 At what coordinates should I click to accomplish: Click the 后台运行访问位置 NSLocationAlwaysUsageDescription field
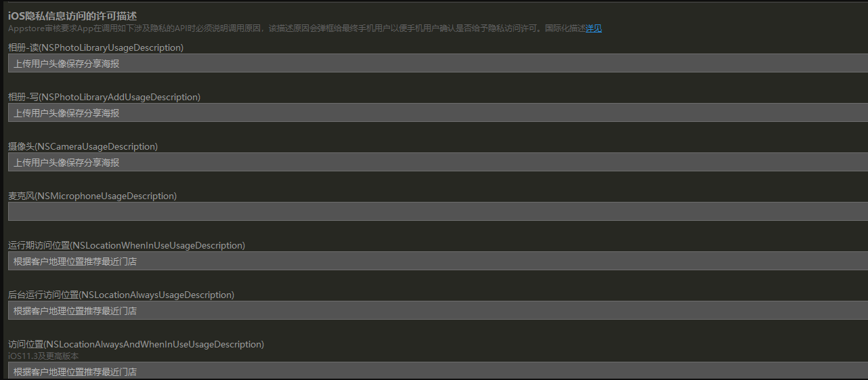coord(437,310)
